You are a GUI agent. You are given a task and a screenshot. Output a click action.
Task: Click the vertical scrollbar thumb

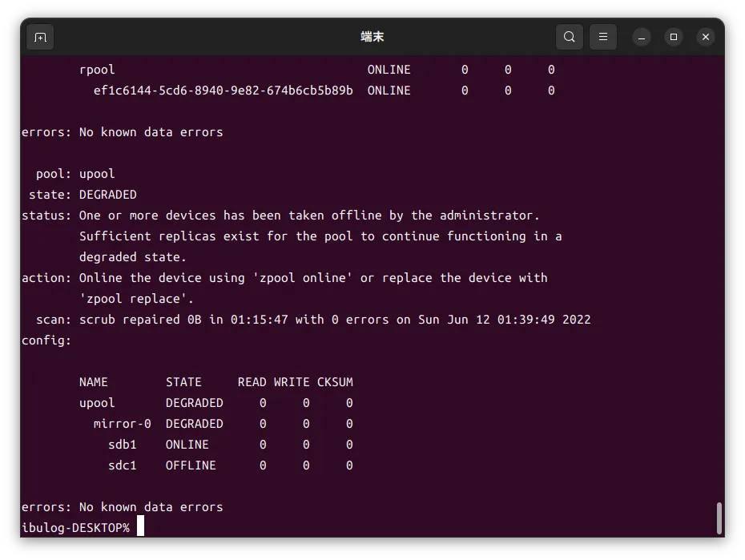(x=719, y=518)
